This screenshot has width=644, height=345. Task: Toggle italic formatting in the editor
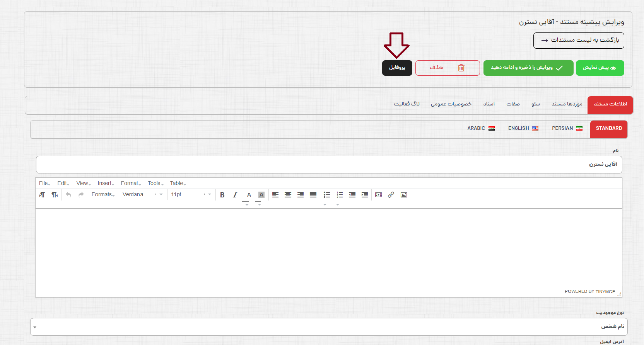tap(235, 195)
